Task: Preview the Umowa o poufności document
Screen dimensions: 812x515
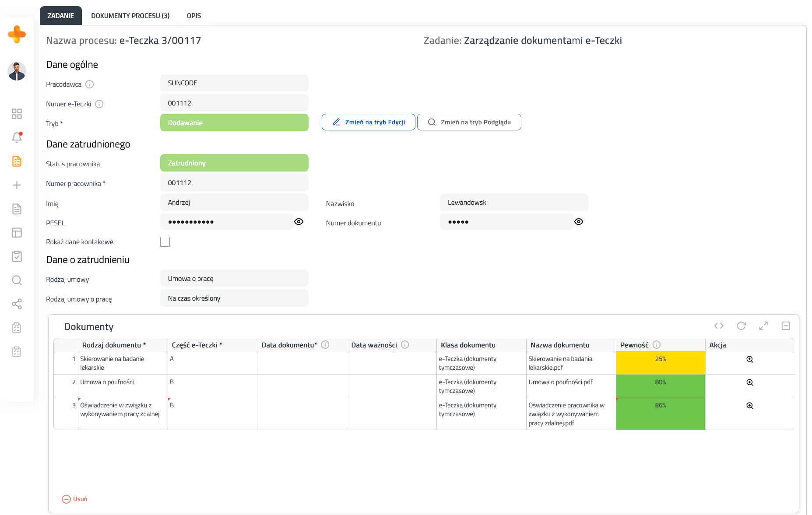Action: [749, 382]
